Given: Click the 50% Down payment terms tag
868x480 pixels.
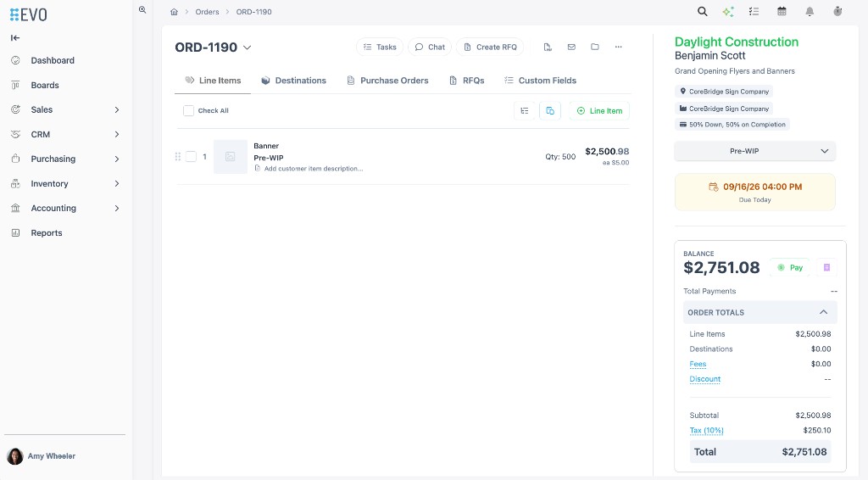Looking at the screenshot, I should [732, 125].
